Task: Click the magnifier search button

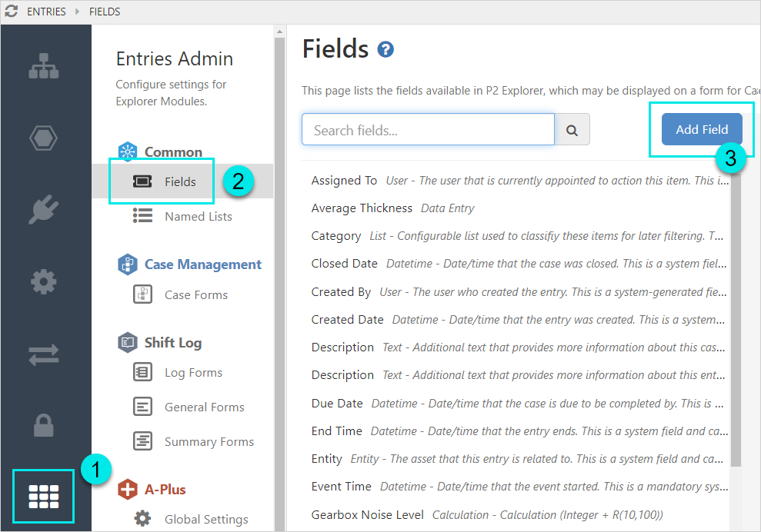Action: coord(572,130)
